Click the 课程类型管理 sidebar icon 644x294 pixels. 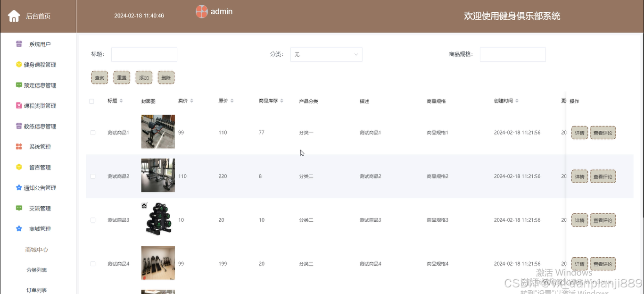click(x=19, y=106)
